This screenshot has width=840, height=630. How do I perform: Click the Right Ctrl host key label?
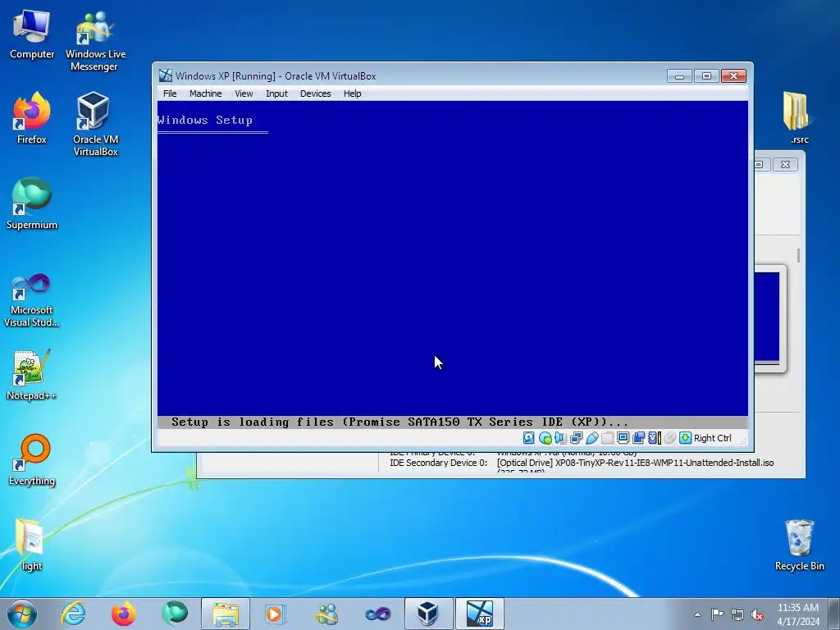point(713,438)
